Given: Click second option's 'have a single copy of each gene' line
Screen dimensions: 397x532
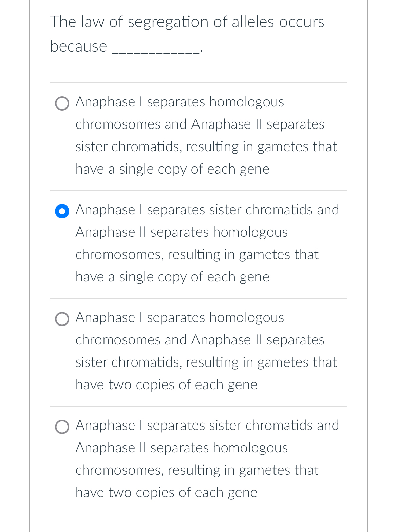Looking at the screenshot, I should pyautogui.click(x=172, y=277).
